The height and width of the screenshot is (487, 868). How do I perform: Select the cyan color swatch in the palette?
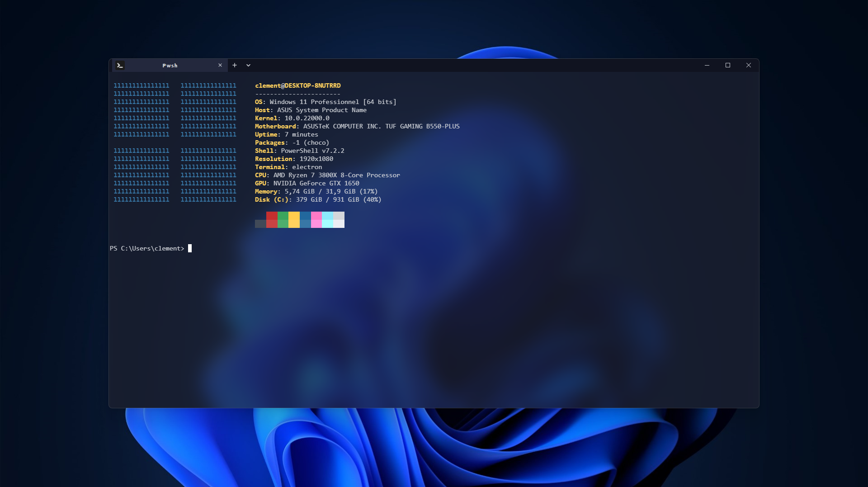(x=328, y=220)
